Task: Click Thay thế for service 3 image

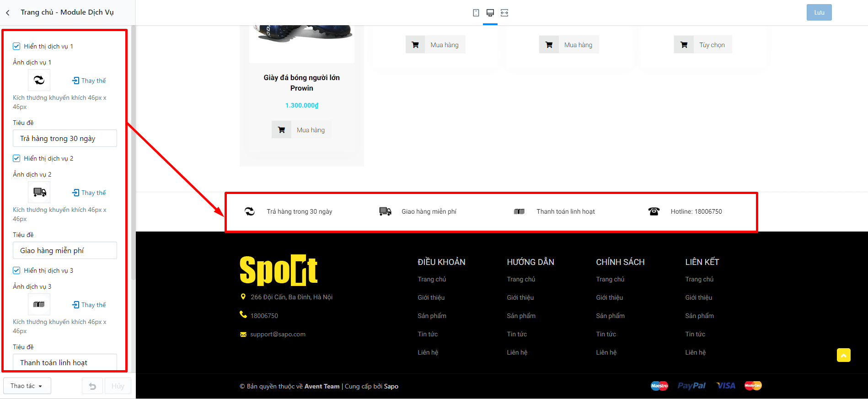Action: pos(89,305)
